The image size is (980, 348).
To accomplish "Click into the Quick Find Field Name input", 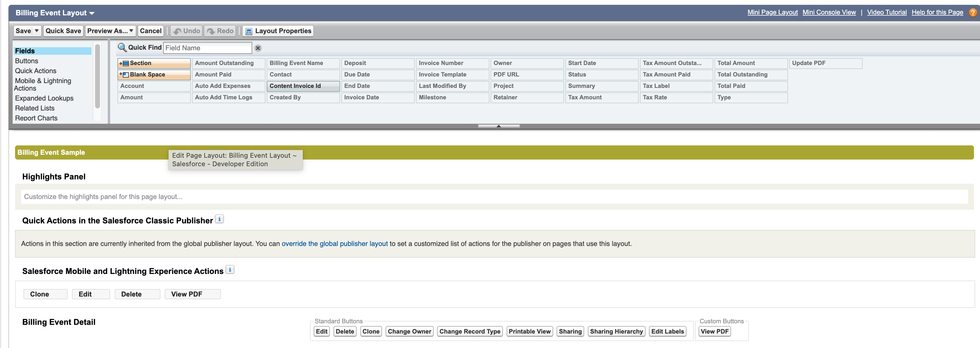I will click(207, 48).
